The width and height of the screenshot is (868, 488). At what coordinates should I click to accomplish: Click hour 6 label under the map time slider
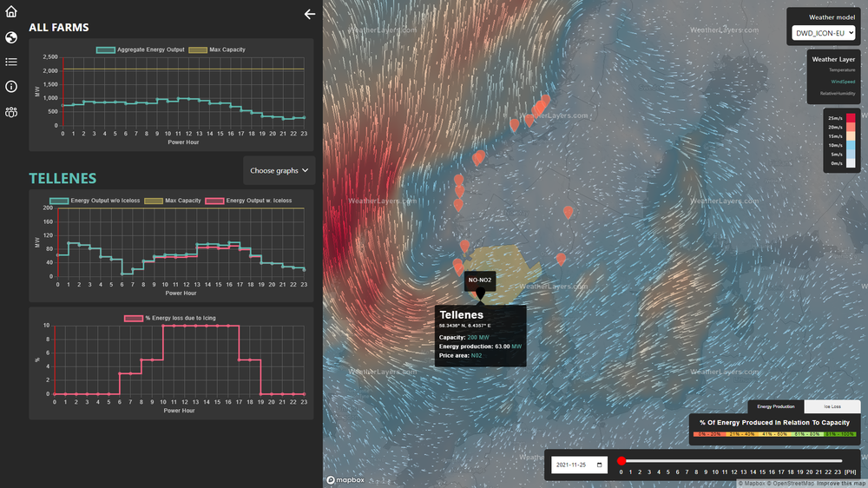(677, 472)
